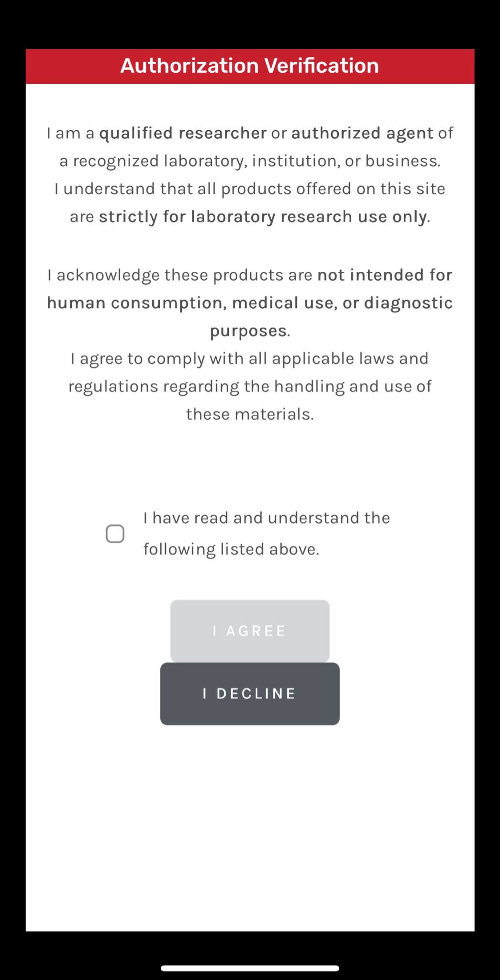Click the bold 'qualified researcher' text
Viewport: 500px width, 980px height.
(x=183, y=133)
